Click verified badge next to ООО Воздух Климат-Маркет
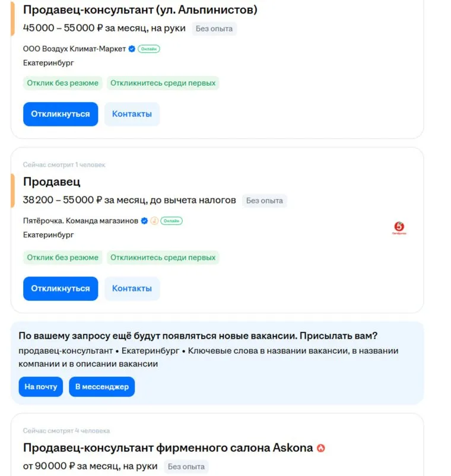 pos(132,49)
